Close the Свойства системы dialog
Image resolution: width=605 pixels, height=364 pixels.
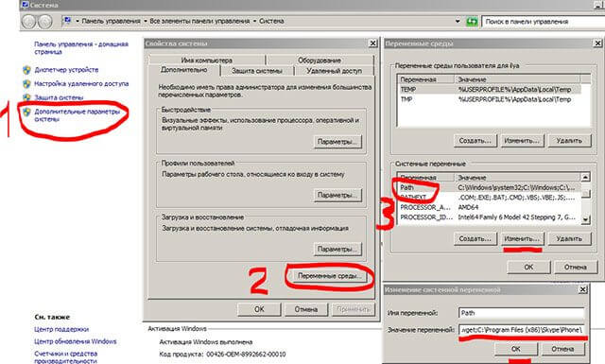point(372,43)
